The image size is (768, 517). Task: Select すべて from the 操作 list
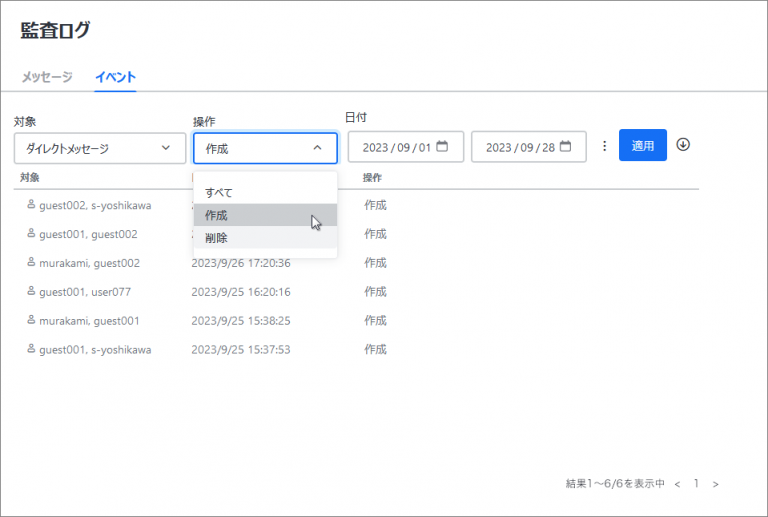(x=219, y=192)
